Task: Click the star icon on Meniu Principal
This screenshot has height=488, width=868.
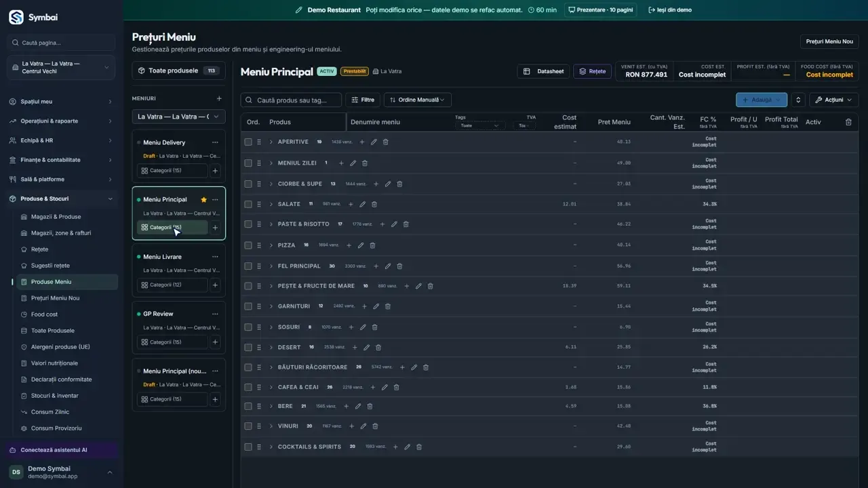Action: [203, 200]
